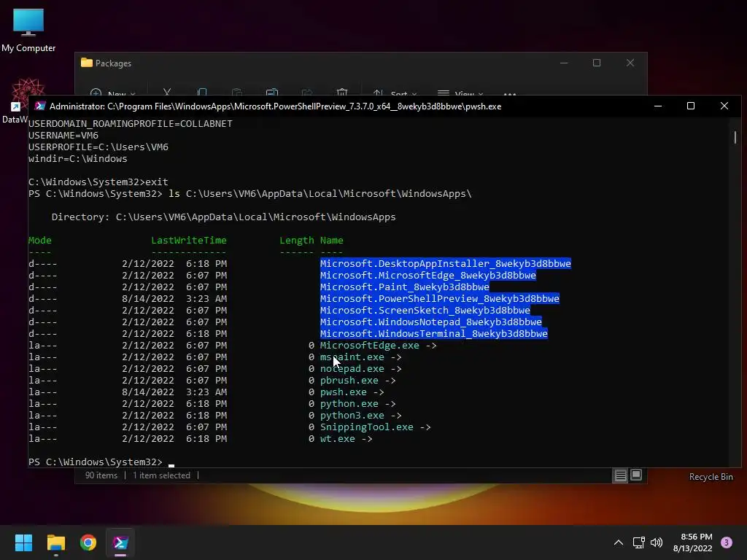Open the volume control tray icon
This screenshot has width=747, height=560.
(x=657, y=542)
